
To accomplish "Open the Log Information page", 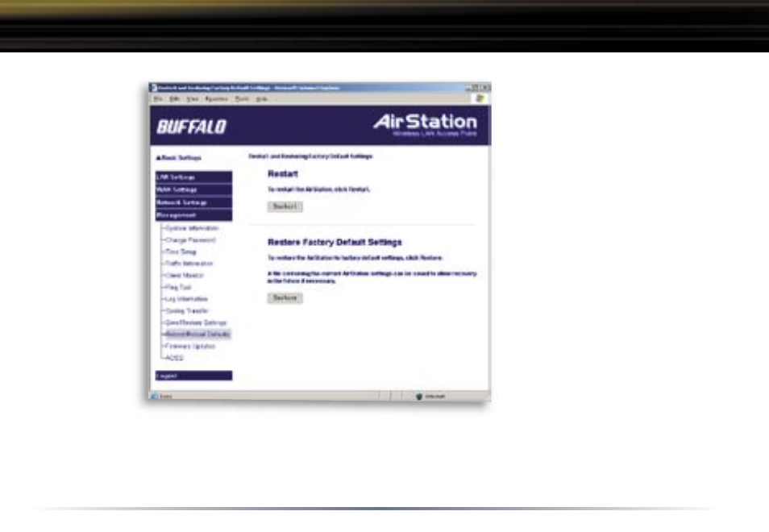I will pos(186,299).
